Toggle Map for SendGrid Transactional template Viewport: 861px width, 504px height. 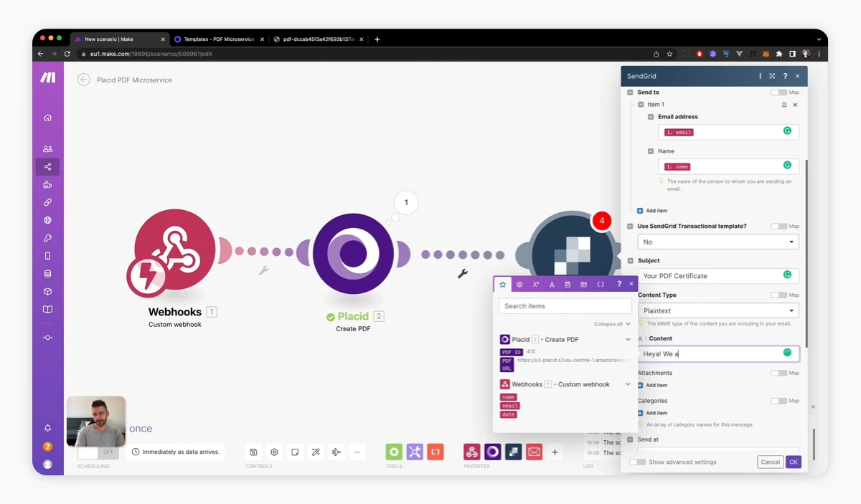click(x=778, y=226)
